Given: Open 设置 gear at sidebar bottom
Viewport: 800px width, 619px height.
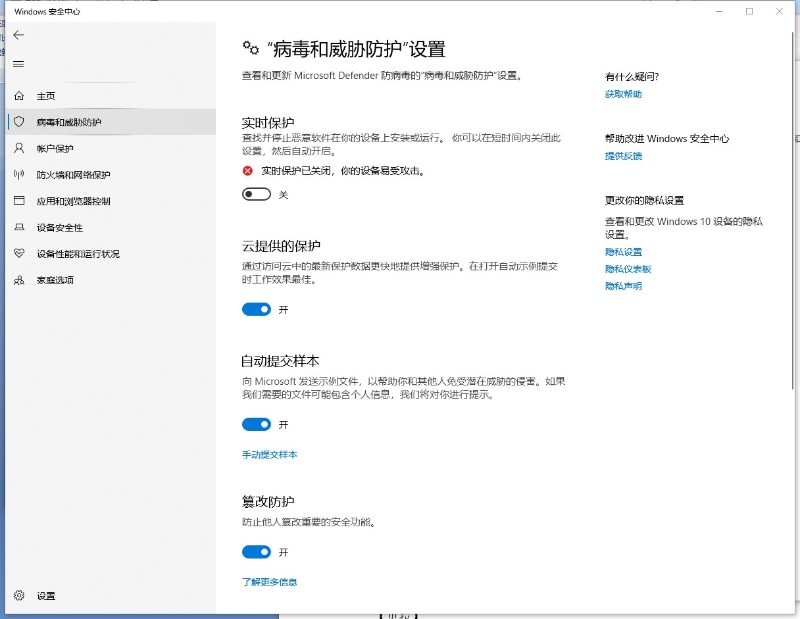Looking at the screenshot, I should click(18, 596).
